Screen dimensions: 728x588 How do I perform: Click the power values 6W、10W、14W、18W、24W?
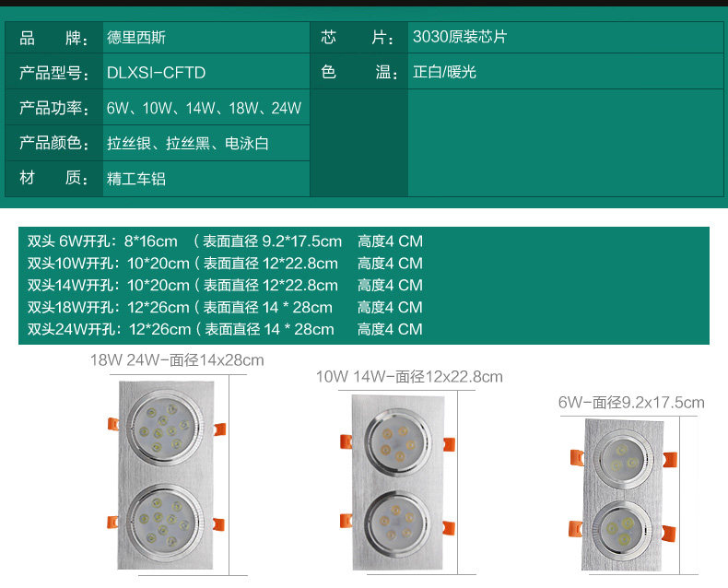(x=204, y=108)
